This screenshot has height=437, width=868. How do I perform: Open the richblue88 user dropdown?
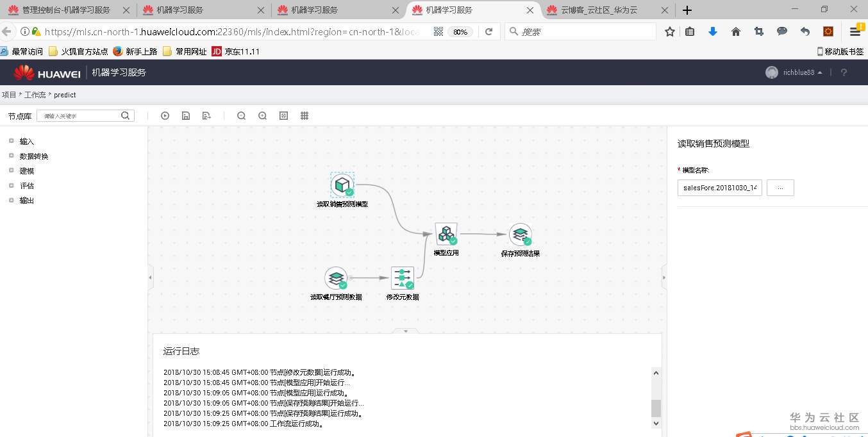(x=794, y=72)
